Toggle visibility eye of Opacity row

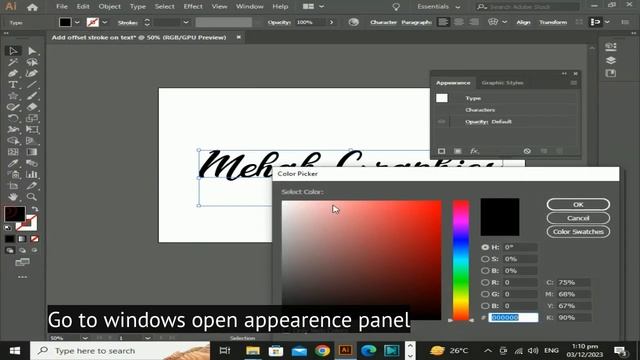(442, 122)
